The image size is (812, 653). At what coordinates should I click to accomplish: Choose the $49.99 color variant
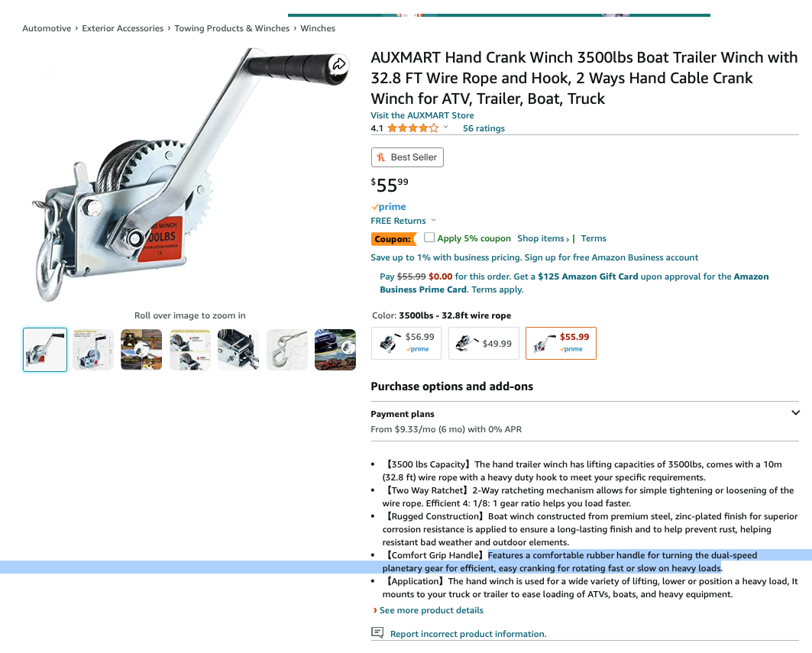coord(484,343)
